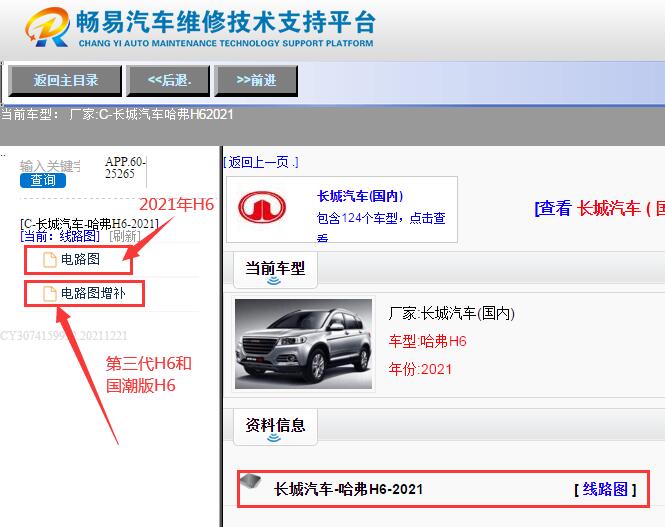Click the 畅易 platform logo icon
Viewport: 665px width, 527px height.
[x=48, y=27]
